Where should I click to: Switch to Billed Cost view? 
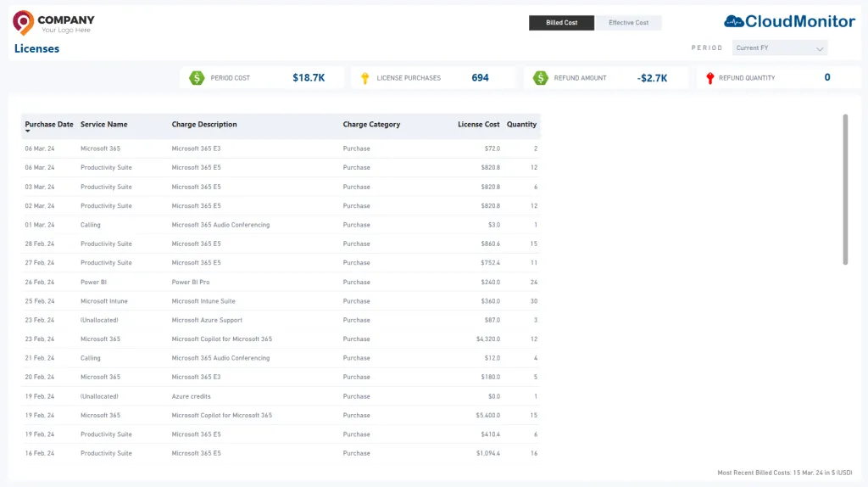561,23
